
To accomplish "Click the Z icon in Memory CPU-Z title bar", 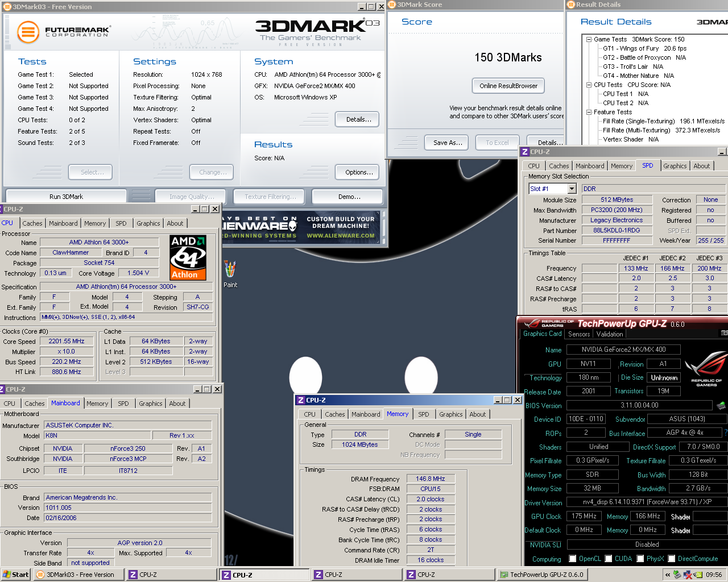I will click(301, 400).
